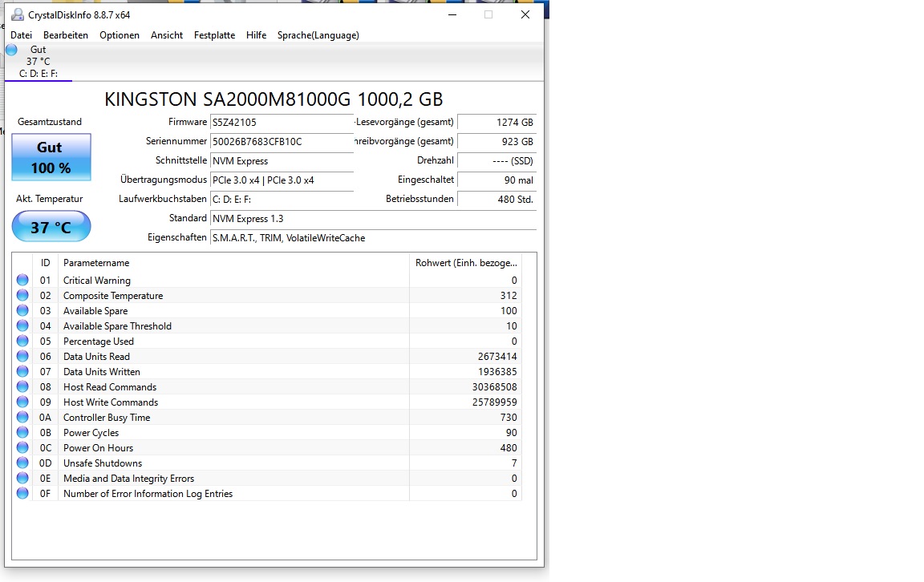Click the Seriennummer field 50026B7683CFB10C
Screen dimensions: 924x582
[x=282, y=141]
